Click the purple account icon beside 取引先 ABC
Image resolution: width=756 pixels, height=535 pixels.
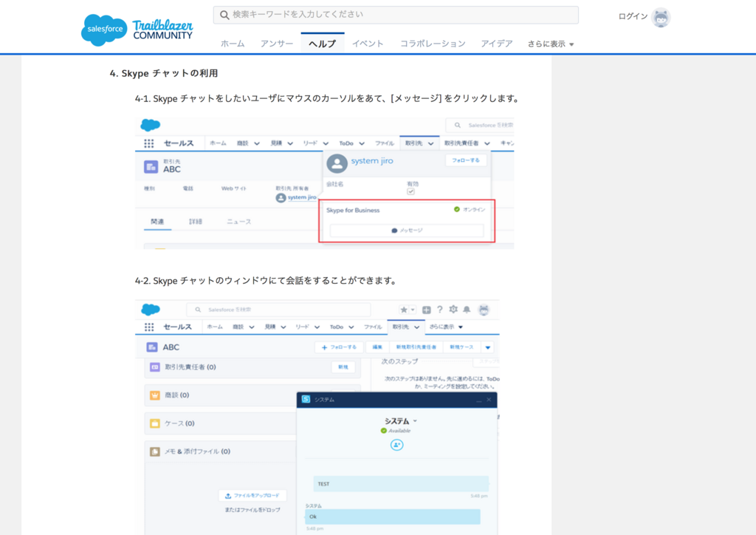tap(151, 167)
